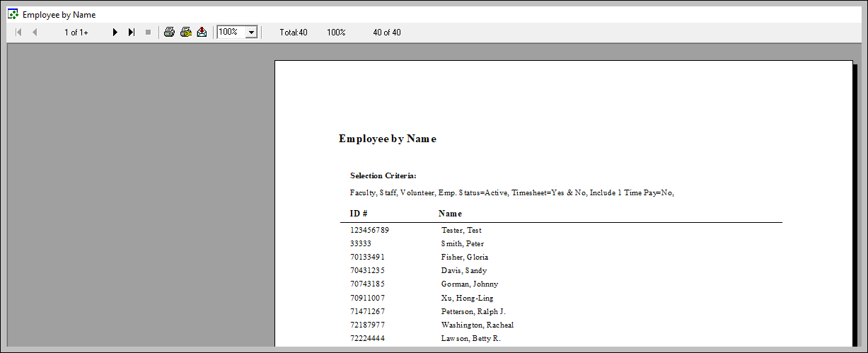This screenshot has height=353, width=868.
Task: Click the name 'Petterson, Ralph J.'
Action: [x=474, y=311]
